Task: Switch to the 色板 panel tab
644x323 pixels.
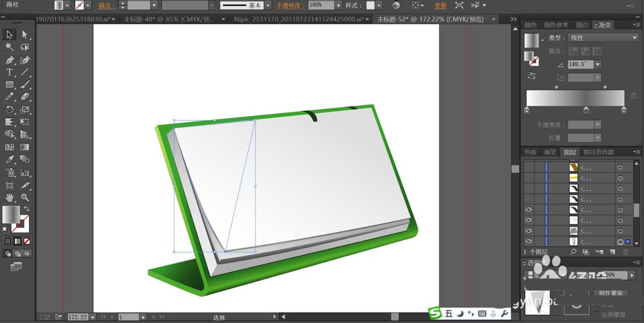Action: point(530,152)
